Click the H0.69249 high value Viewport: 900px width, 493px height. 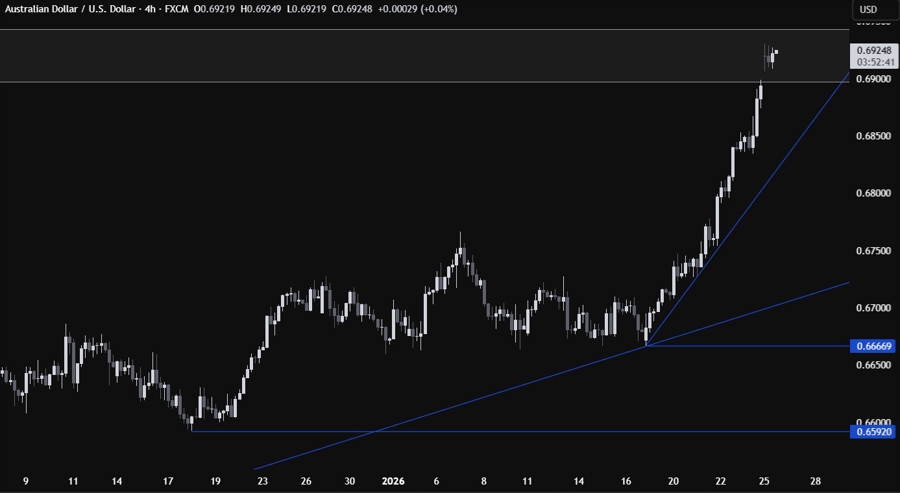259,9
